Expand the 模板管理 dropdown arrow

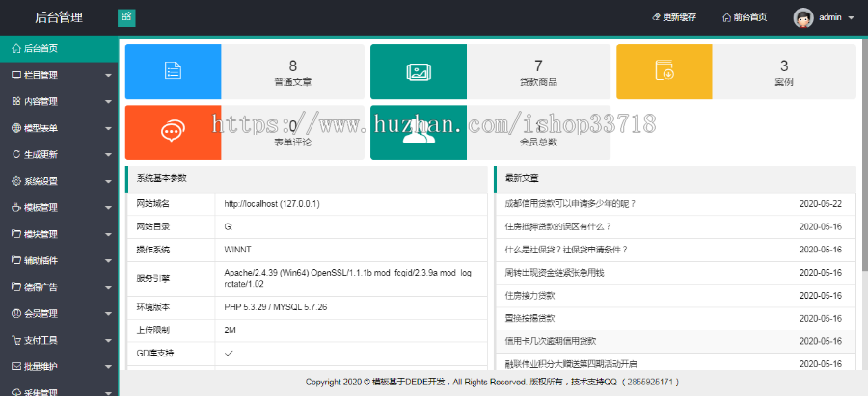click(108, 208)
